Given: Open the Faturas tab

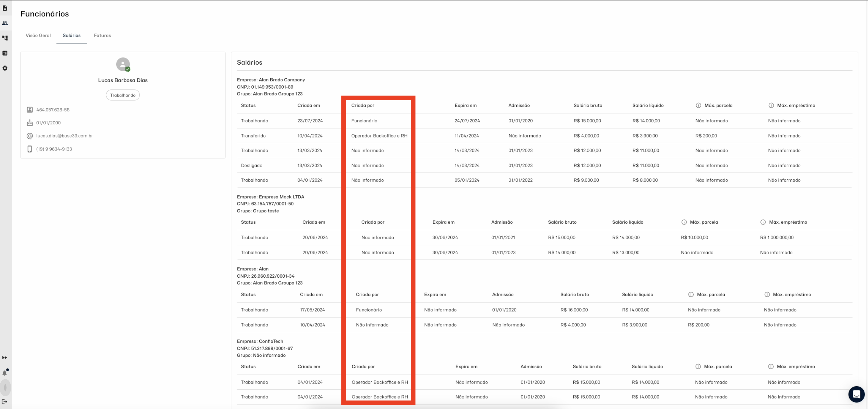Looking at the screenshot, I should tap(102, 35).
